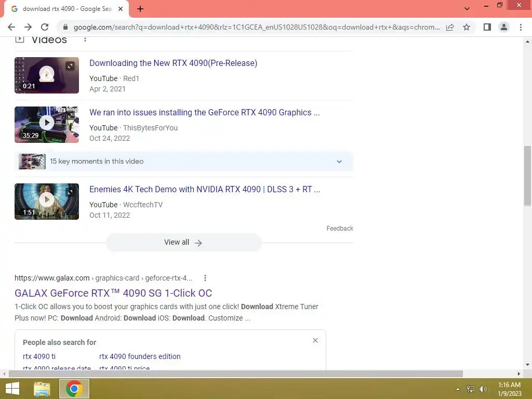532x399 pixels.
Task: Open the tab search chevron in title bar
Action: tap(467, 9)
